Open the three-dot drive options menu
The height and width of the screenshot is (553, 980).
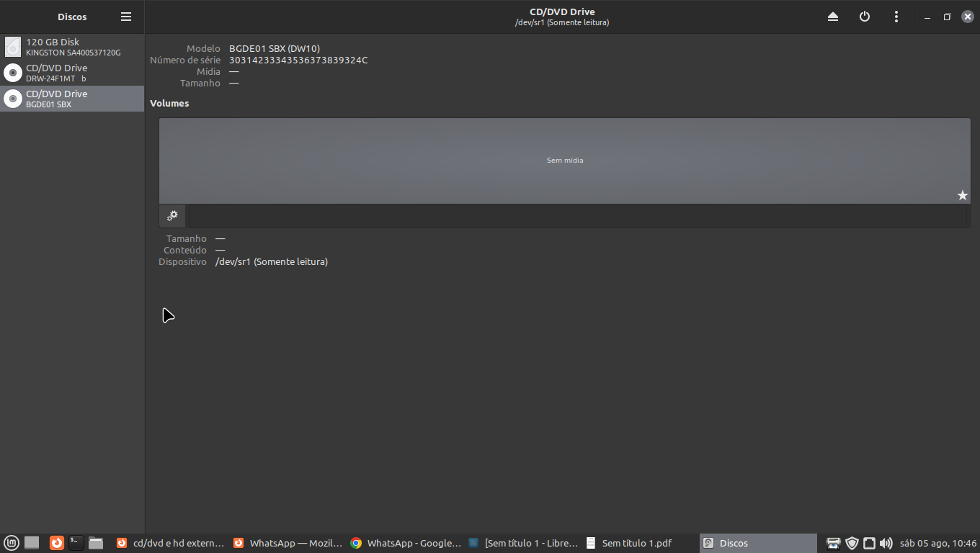[x=896, y=17]
